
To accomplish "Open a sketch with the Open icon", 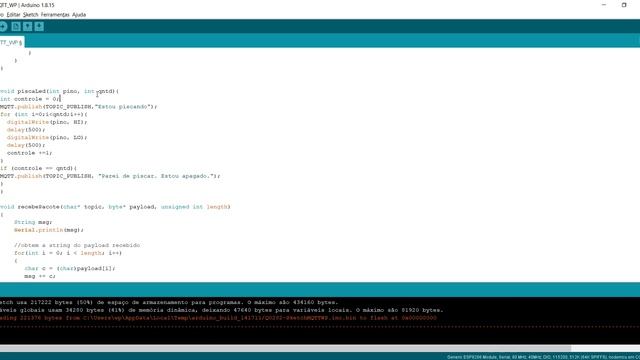I will click(x=27, y=27).
